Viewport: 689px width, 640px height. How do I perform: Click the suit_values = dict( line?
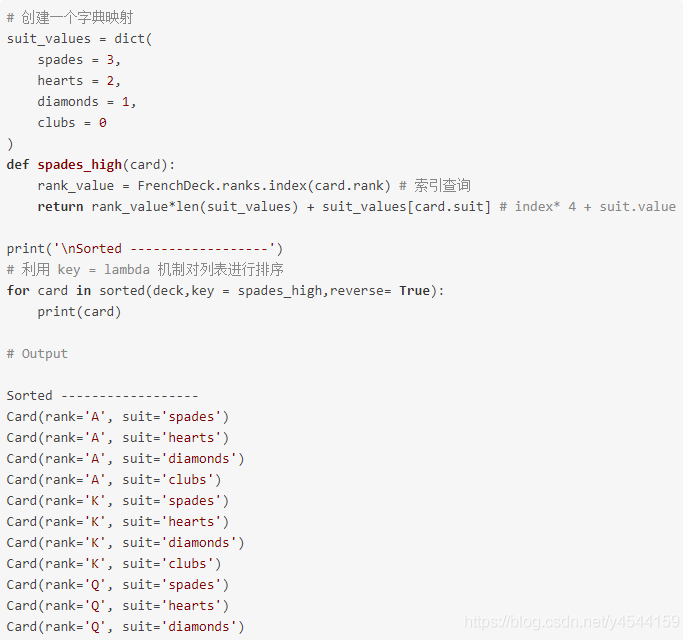click(80, 39)
